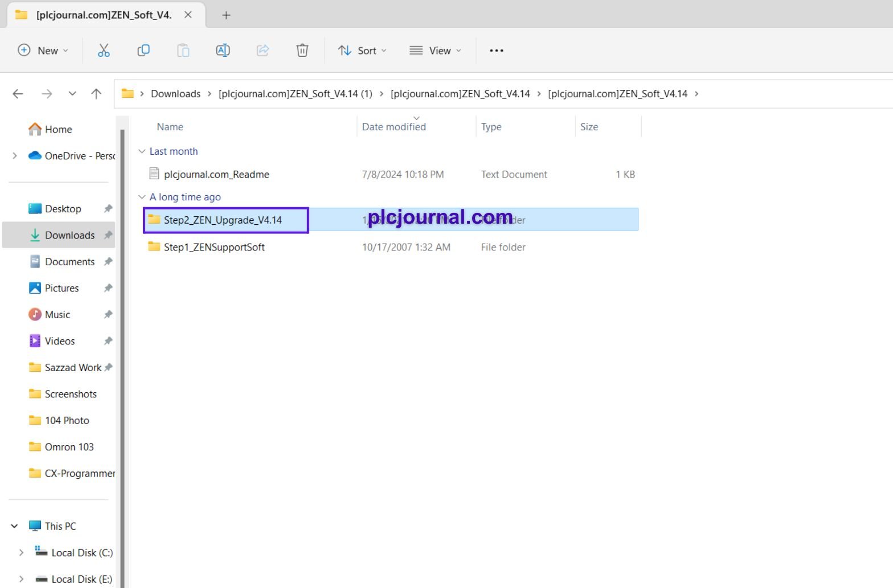This screenshot has height=588, width=893.
Task: Open recent locations chevron dropdown
Action: pyautogui.click(x=72, y=94)
